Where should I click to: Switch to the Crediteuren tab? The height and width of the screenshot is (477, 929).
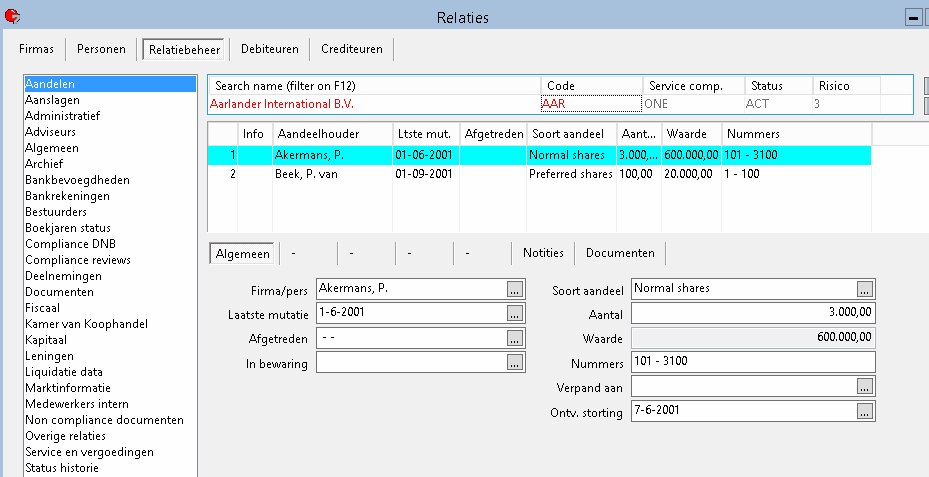click(x=352, y=49)
